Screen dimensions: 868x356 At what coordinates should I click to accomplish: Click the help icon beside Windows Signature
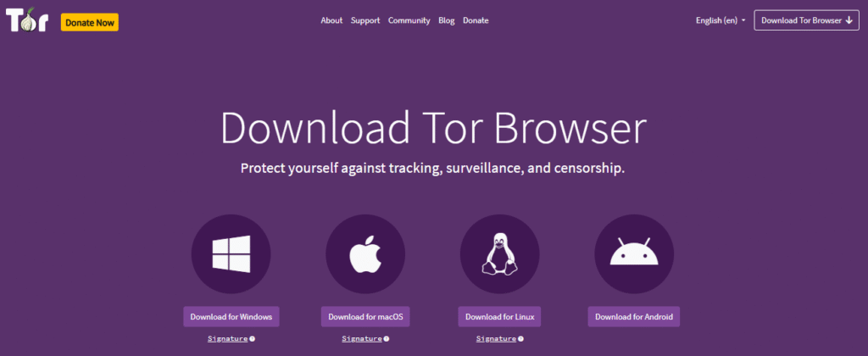click(252, 339)
